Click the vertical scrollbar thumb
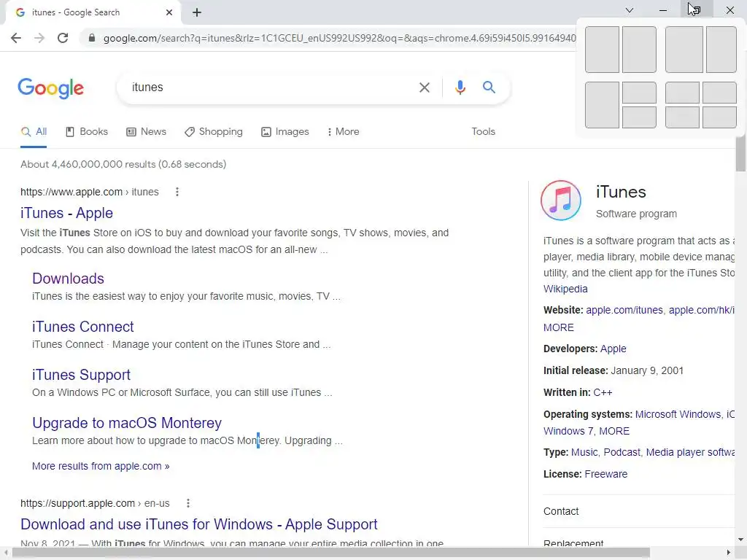 point(741,153)
